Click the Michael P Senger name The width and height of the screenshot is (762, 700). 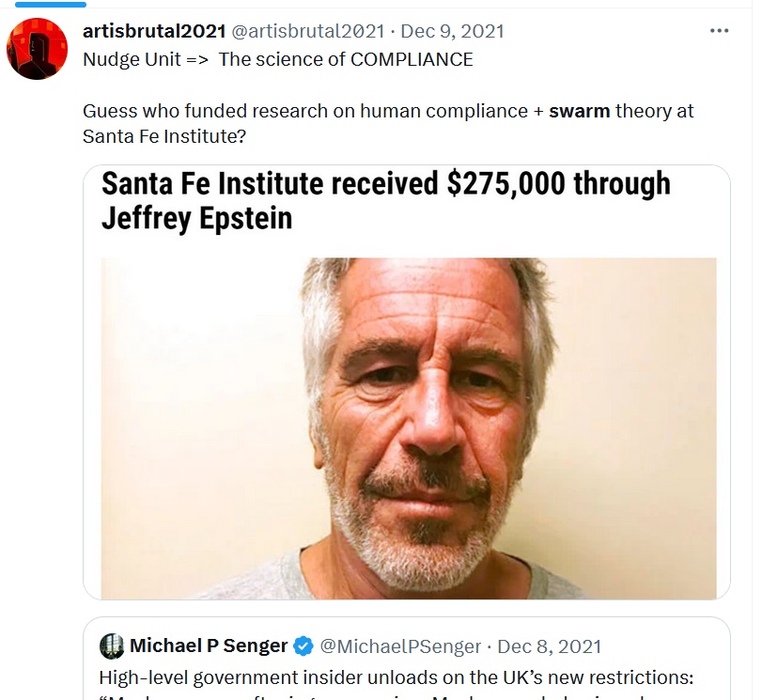click(x=209, y=646)
